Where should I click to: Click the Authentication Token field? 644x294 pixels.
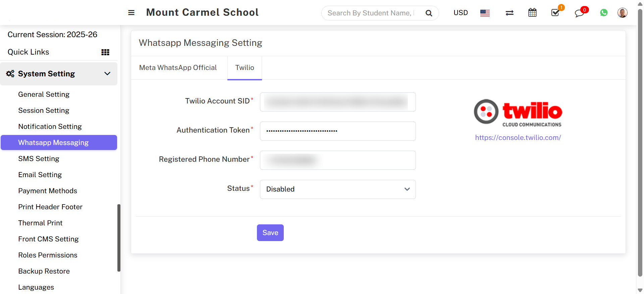coord(337,131)
